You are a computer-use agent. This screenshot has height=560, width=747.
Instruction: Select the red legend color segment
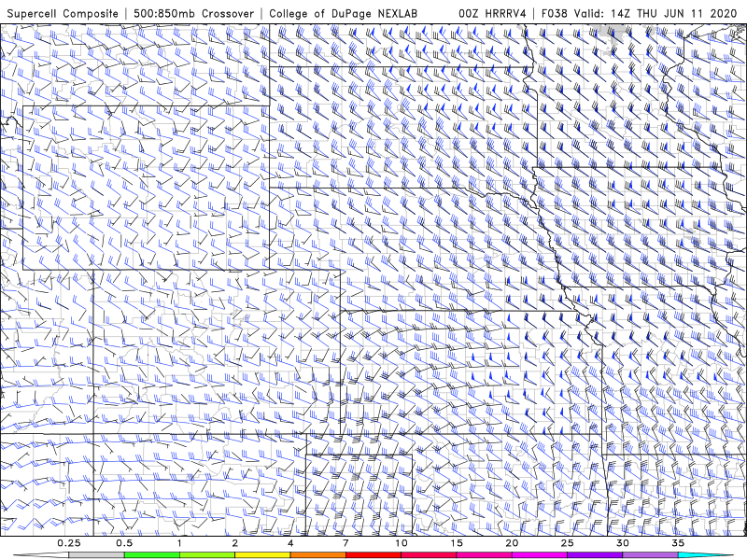(x=373, y=555)
